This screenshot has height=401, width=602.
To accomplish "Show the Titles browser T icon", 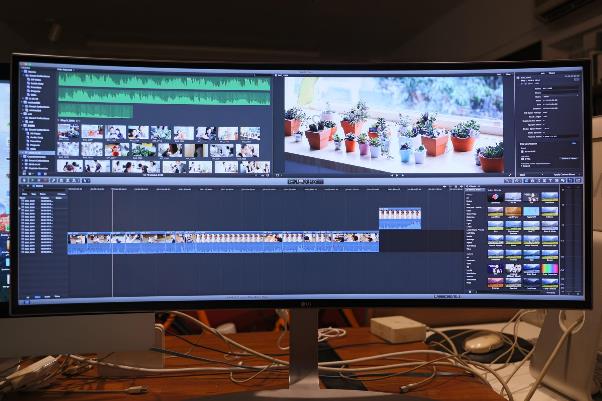I will click(x=550, y=181).
